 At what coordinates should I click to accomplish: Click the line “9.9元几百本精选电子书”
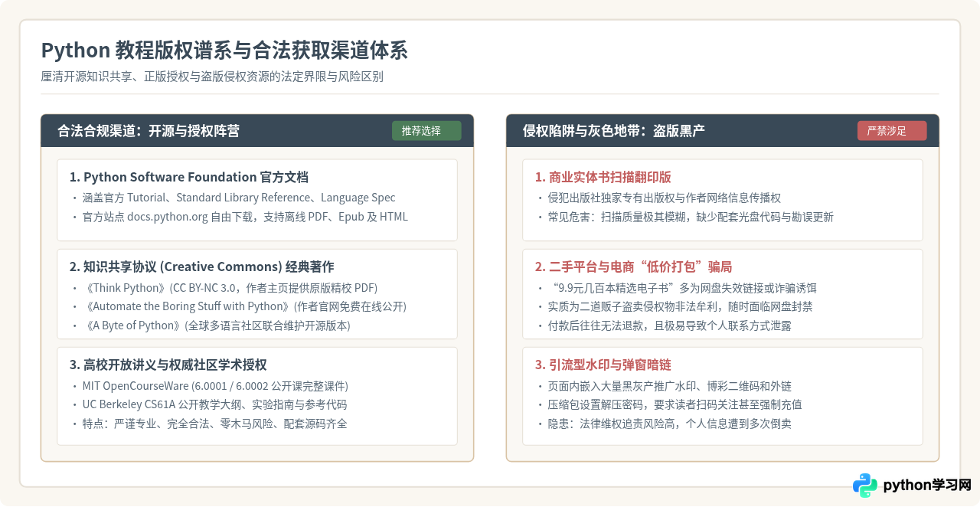point(682,287)
